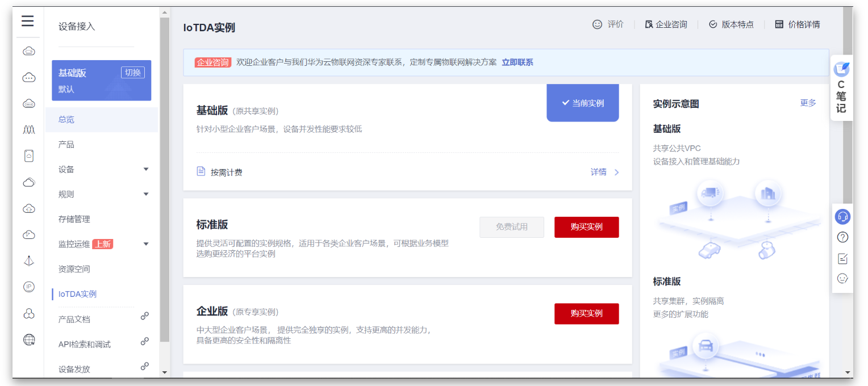Screen dimensions: 868x386
Task: Click the 企业版 card title
Action: (212, 311)
